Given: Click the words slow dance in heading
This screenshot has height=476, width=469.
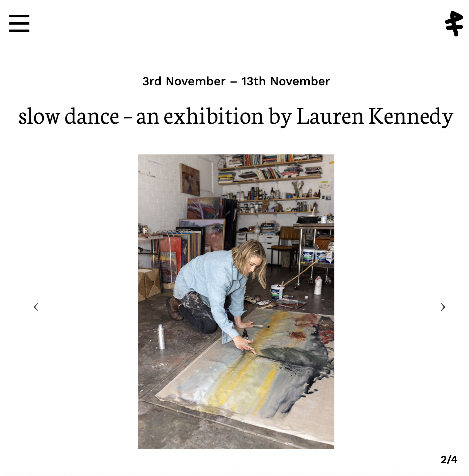Looking at the screenshot, I should pyautogui.click(x=69, y=116).
